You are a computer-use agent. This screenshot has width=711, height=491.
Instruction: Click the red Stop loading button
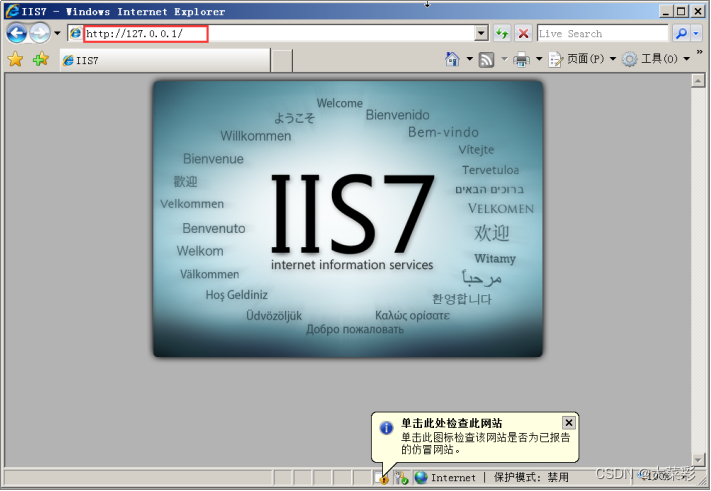pos(523,33)
